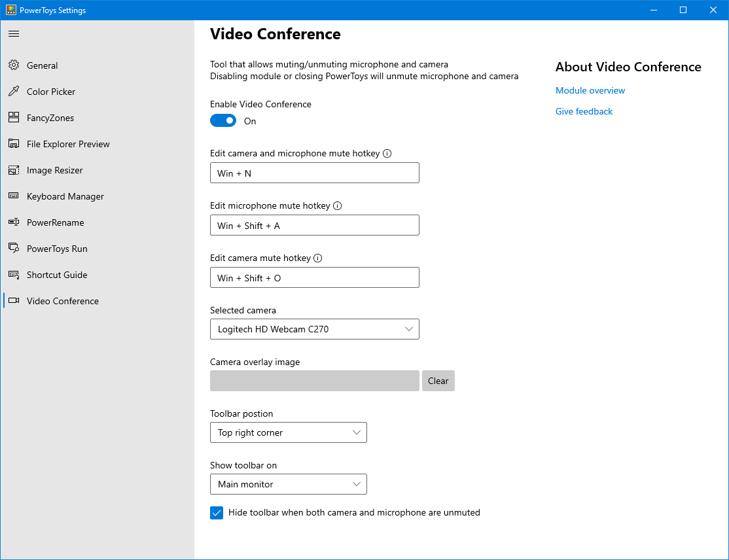The height and width of the screenshot is (560, 729).
Task: Click the camera mute hotkey field
Action: pyautogui.click(x=314, y=277)
